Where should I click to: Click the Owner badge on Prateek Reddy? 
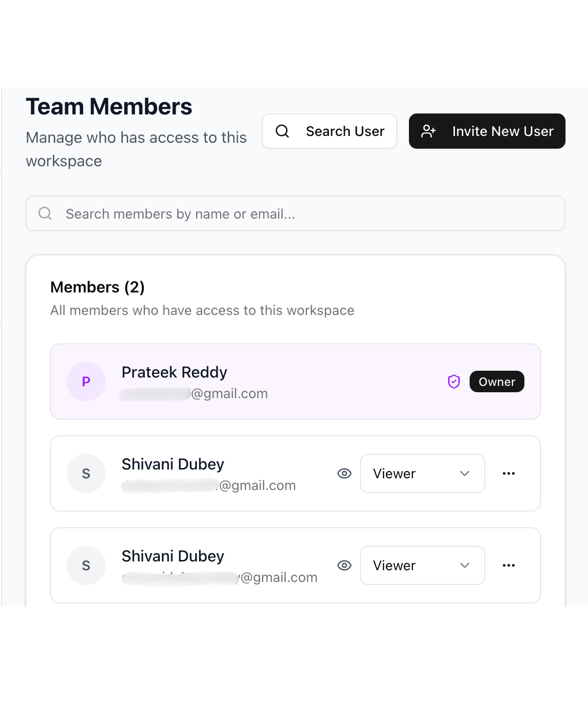coord(497,381)
